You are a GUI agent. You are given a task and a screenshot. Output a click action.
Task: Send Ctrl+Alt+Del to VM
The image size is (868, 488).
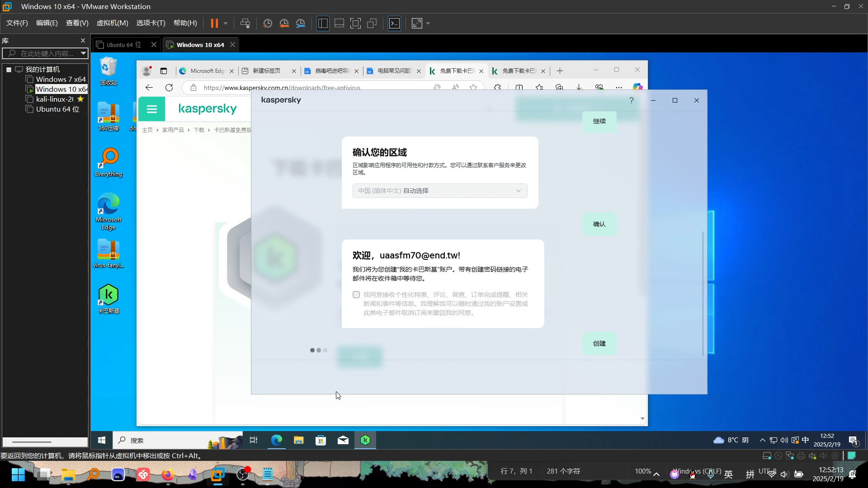245,23
